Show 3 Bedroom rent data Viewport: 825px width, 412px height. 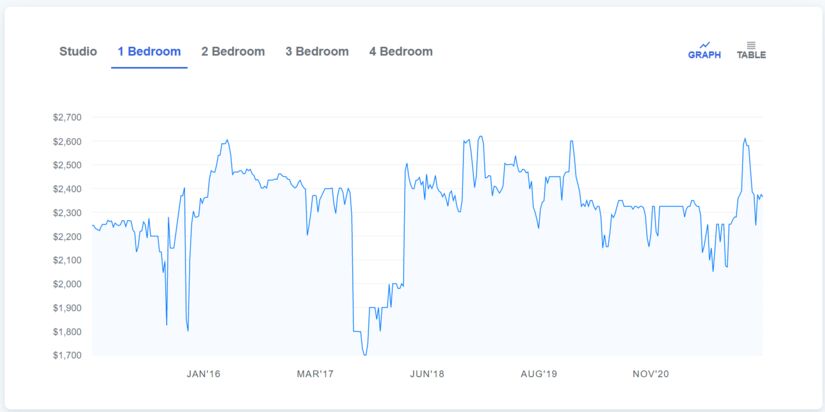click(x=317, y=51)
